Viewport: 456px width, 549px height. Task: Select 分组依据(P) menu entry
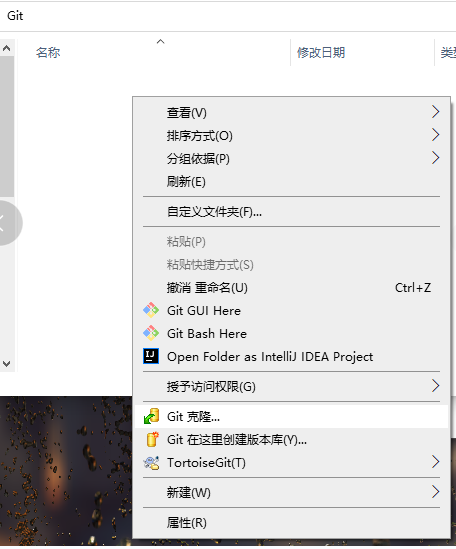(x=291, y=159)
